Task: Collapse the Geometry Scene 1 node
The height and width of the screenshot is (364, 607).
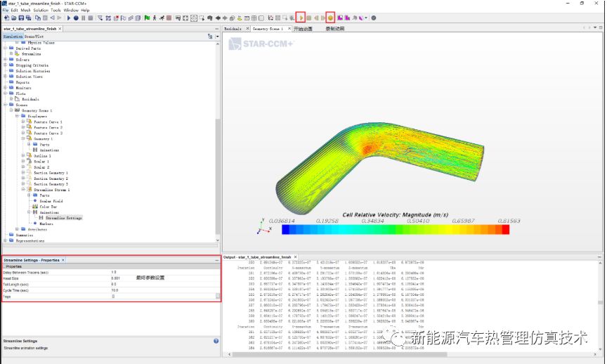Action: click(x=11, y=110)
